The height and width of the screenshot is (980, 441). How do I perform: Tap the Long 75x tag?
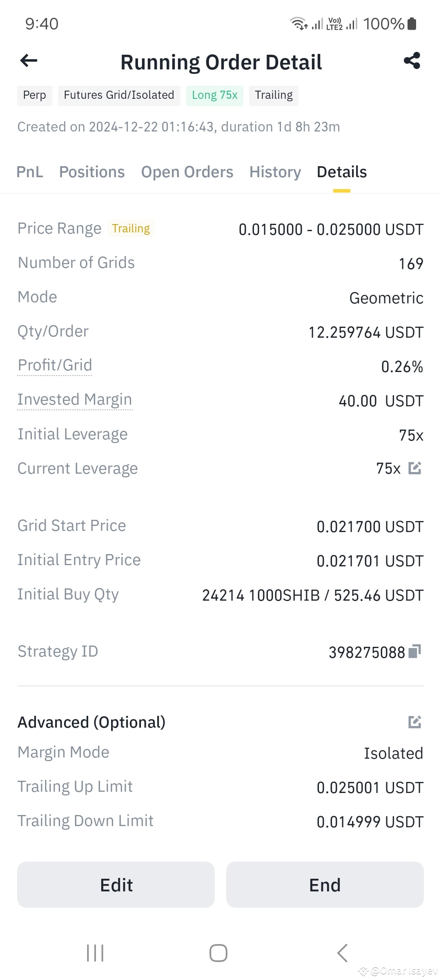[x=215, y=95]
